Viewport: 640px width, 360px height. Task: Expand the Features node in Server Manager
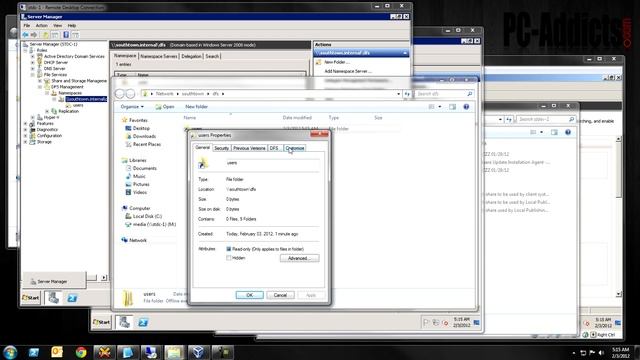pyautogui.click(x=26, y=123)
